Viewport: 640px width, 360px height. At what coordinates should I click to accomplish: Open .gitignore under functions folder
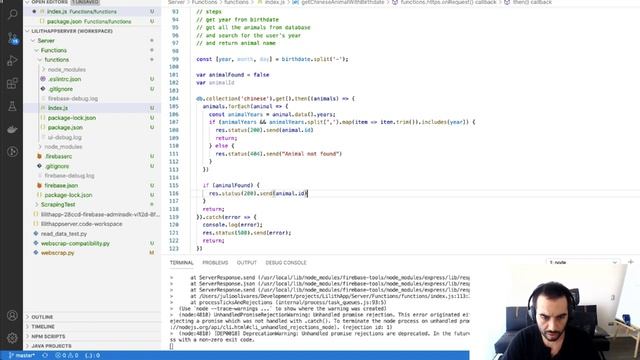point(60,89)
